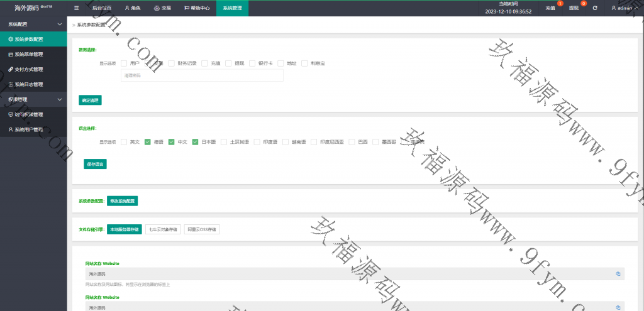Click the user icon for 系统用户管理
The image size is (644, 311).
click(x=10, y=129)
